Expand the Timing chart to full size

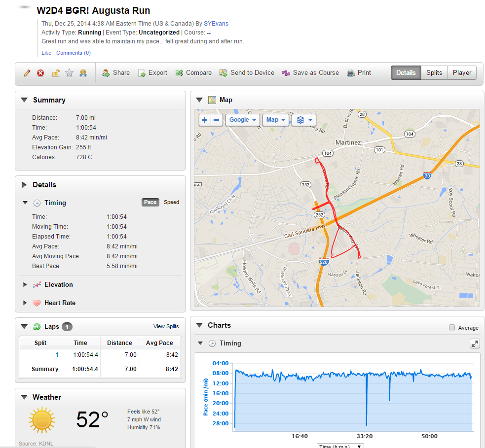coord(475,344)
